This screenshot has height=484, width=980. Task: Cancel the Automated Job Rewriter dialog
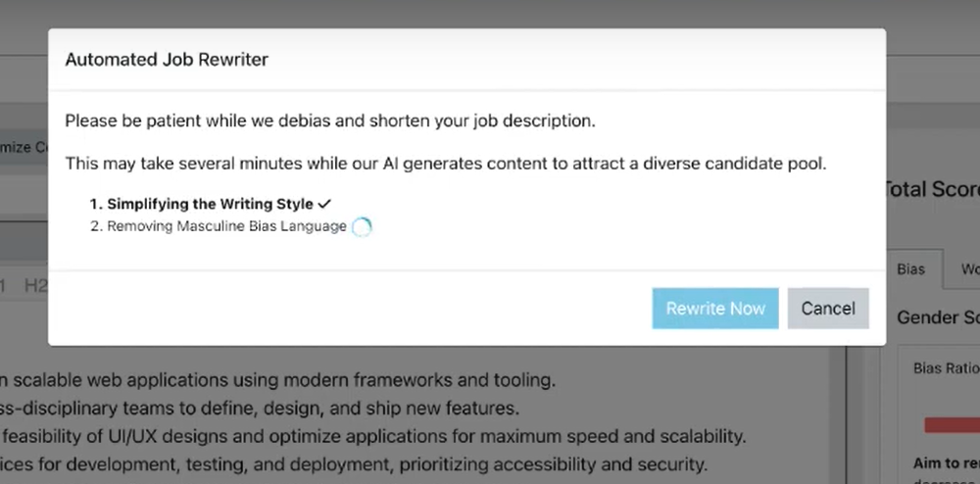828,309
